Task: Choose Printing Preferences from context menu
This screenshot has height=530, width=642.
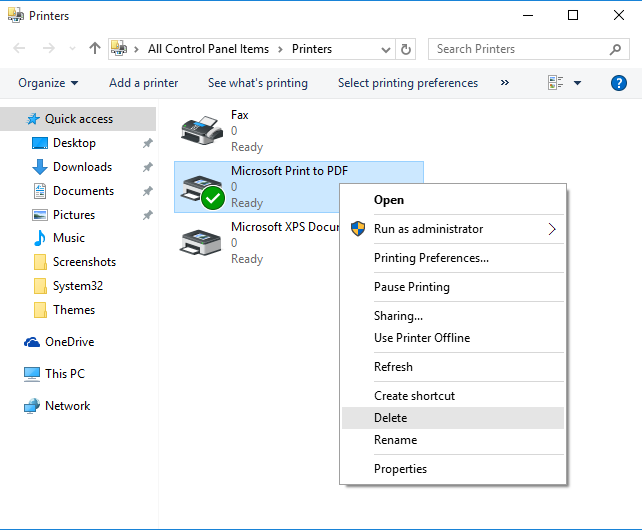Action: click(x=453, y=258)
